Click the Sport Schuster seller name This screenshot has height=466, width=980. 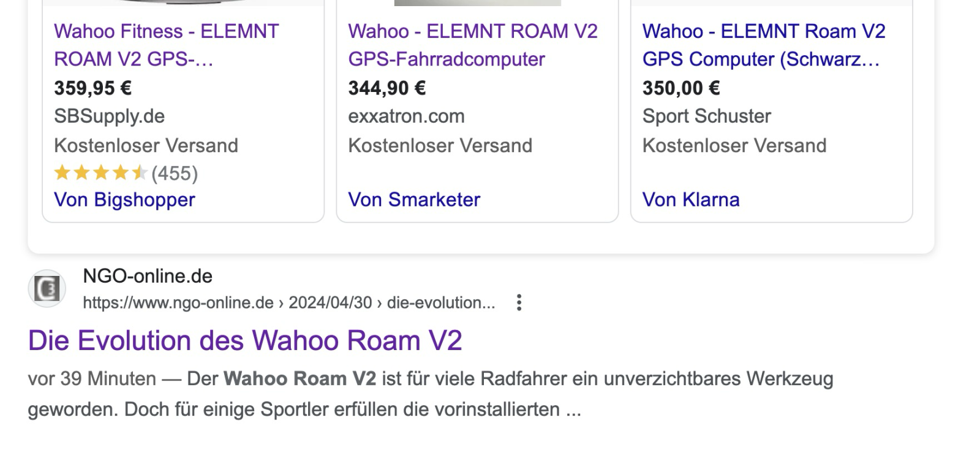(706, 116)
